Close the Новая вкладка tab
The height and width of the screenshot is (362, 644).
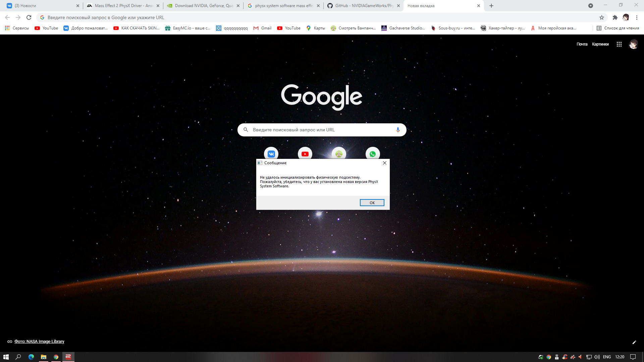479,6
